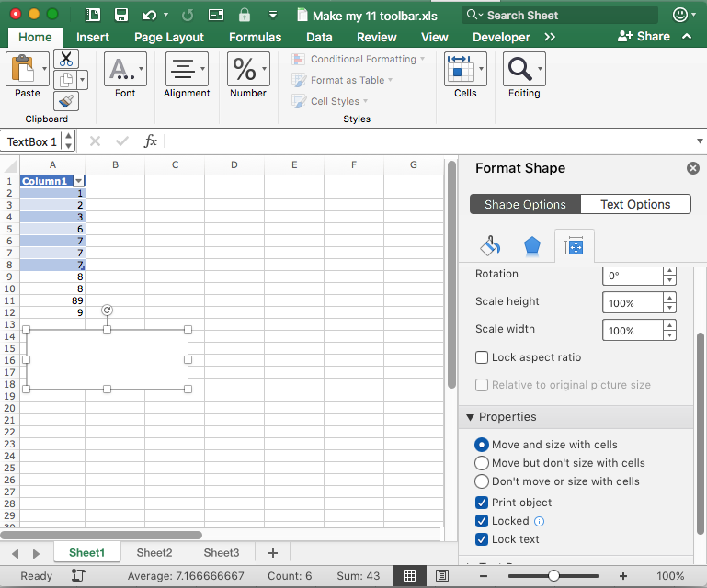
Task: Switch to Normal view grid icon
Action: click(x=409, y=576)
